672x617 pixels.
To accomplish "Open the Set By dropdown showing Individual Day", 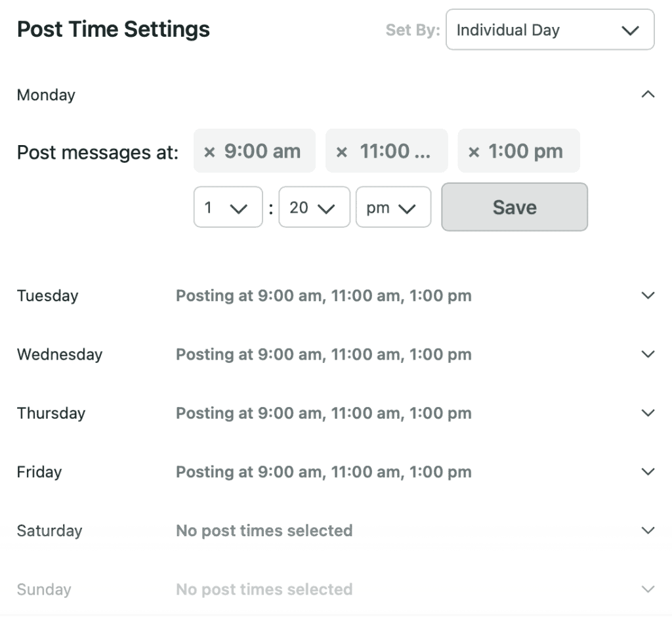I will 549,30.
